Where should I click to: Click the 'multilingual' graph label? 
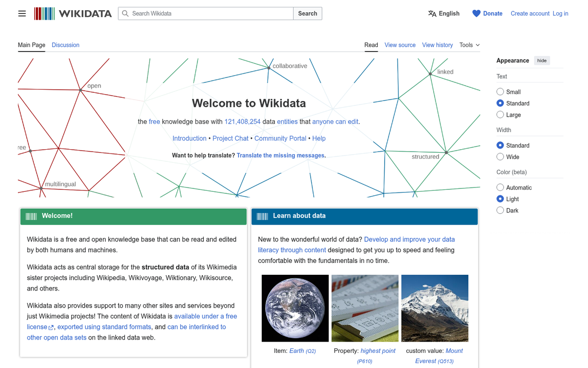point(60,184)
